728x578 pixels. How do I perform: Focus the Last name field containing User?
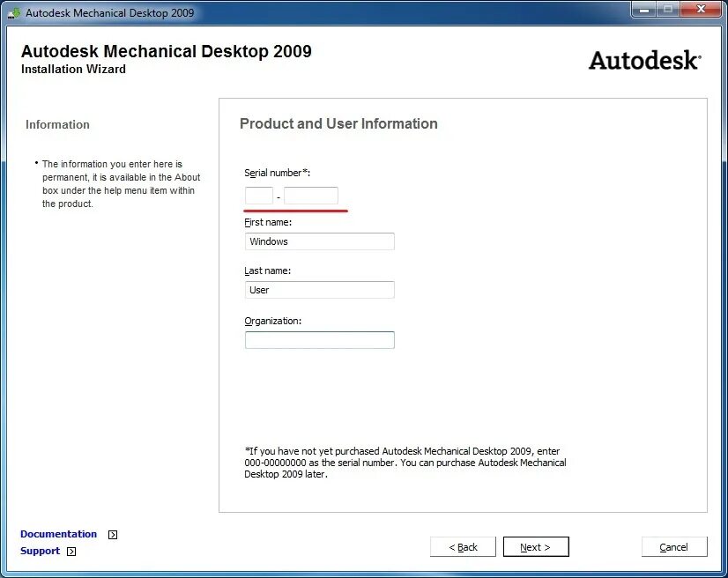pyautogui.click(x=319, y=290)
